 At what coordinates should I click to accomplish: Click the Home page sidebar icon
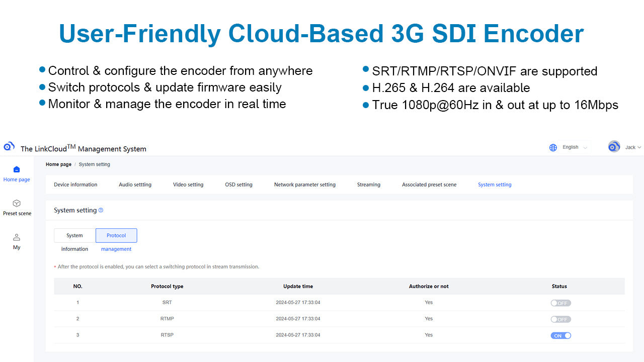tap(17, 170)
